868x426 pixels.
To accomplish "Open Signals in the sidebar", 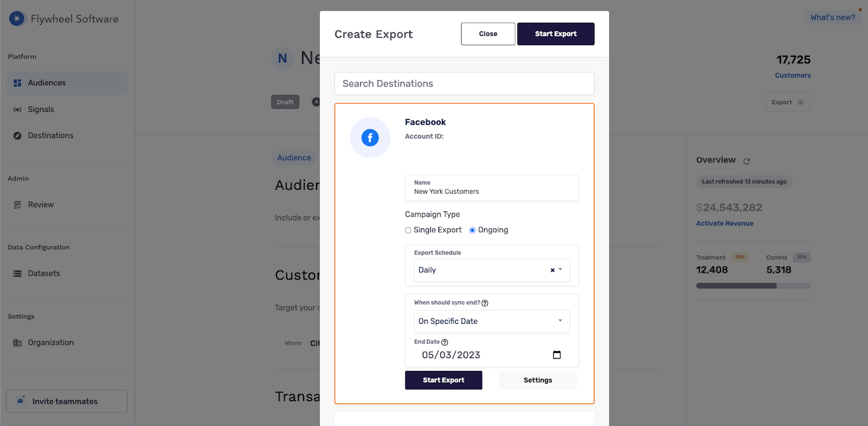I will 41,109.
